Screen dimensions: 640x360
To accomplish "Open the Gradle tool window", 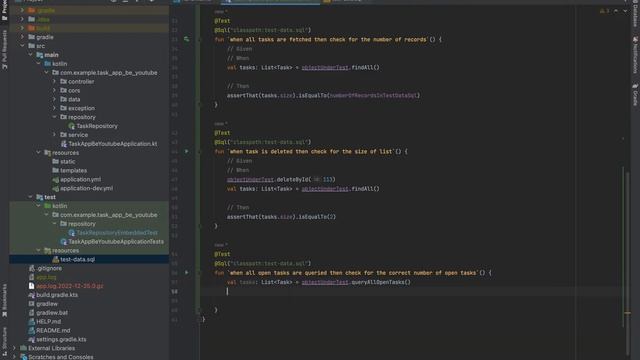I will pos(635,95).
